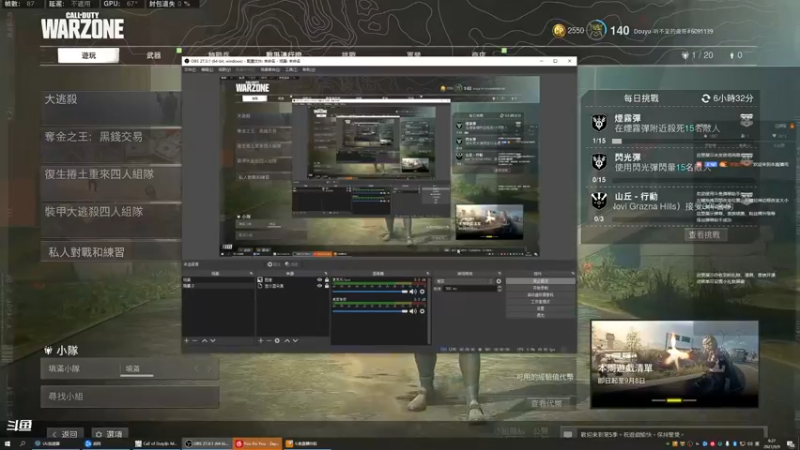Remove the selected source with the minus icon

(268, 340)
